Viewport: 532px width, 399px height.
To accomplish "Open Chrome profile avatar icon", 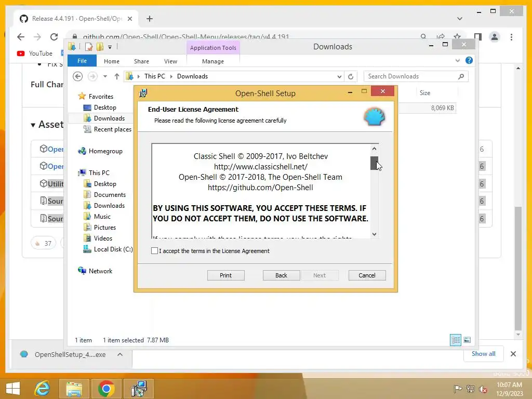I will [x=495, y=37].
